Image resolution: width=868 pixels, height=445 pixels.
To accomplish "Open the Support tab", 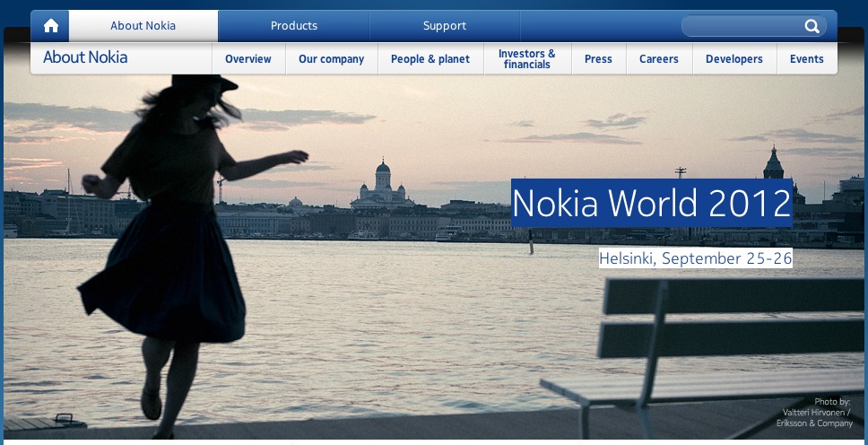I will (445, 26).
